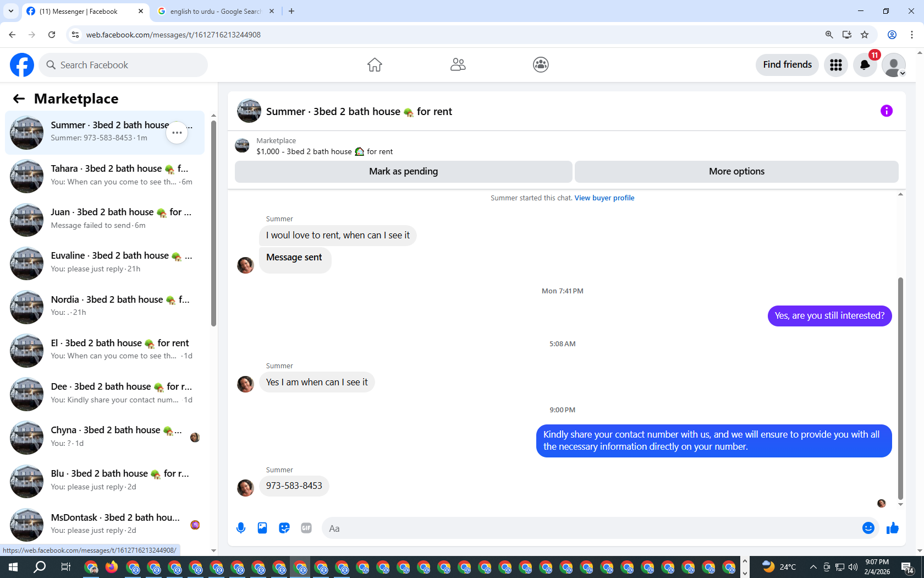924x578 pixels.
Task: Click the chat messages scrollbar
Action: pyautogui.click(x=900, y=388)
